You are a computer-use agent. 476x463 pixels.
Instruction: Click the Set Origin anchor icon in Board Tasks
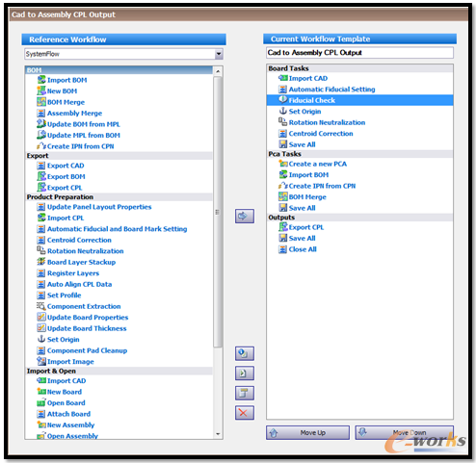coord(282,111)
